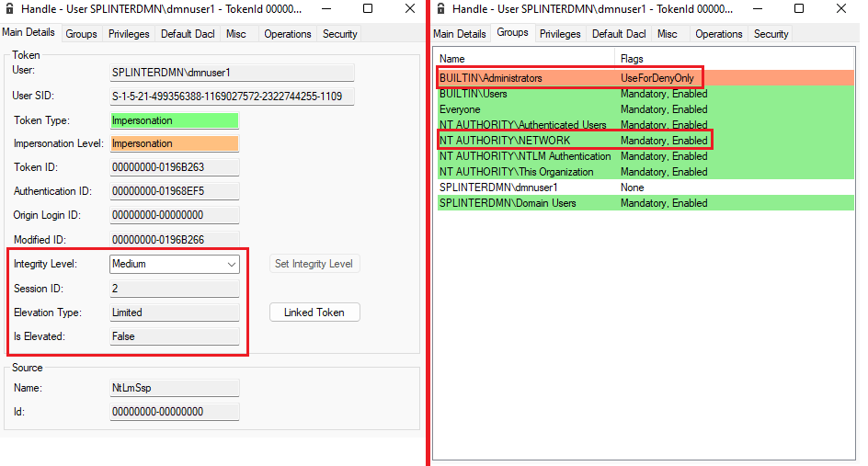Maximize the left Handle window
868x466 pixels.
[x=368, y=8]
